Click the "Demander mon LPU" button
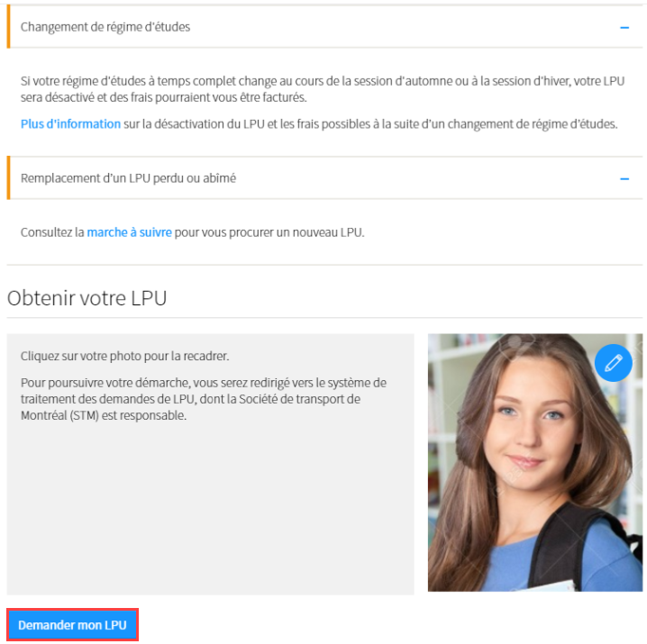Screen dimensions: 647x644 click(73, 624)
